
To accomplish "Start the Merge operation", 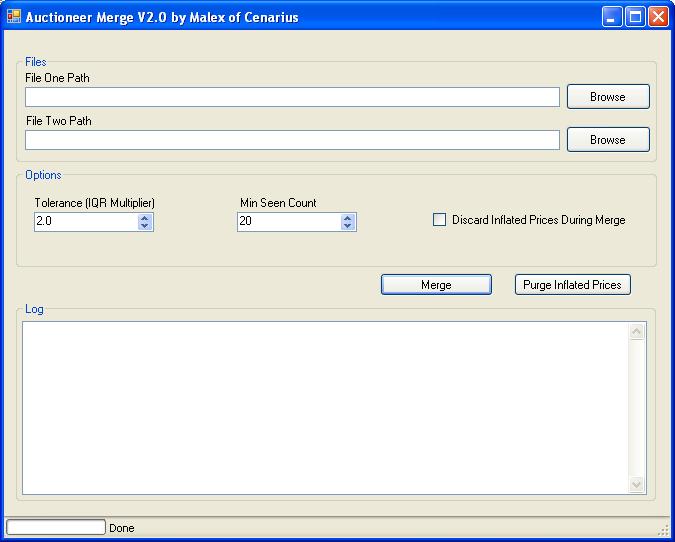I will click(436, 285).
